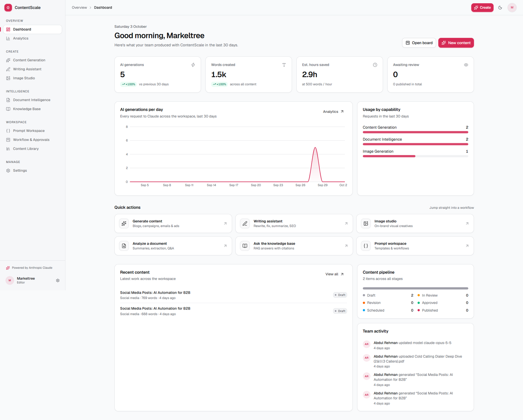523x420 pixels.
Task: Click the Overview breadcrumb link
Action: tap(79, 8)
